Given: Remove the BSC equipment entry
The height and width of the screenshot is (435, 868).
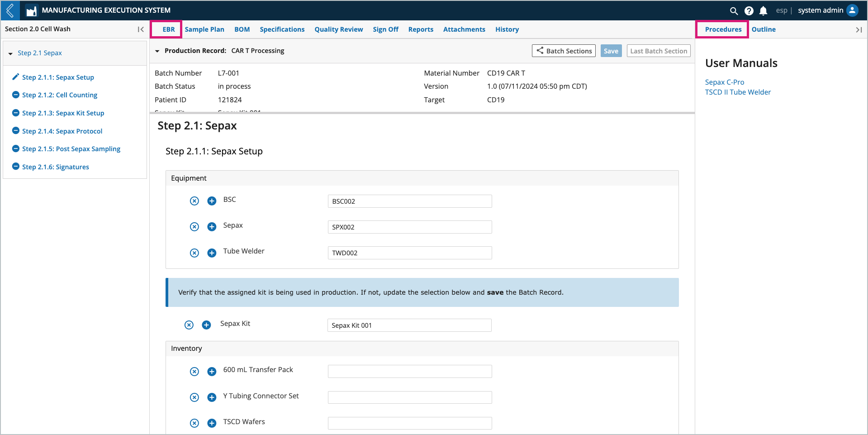Looking at the screenshot, I should [194, 201].
